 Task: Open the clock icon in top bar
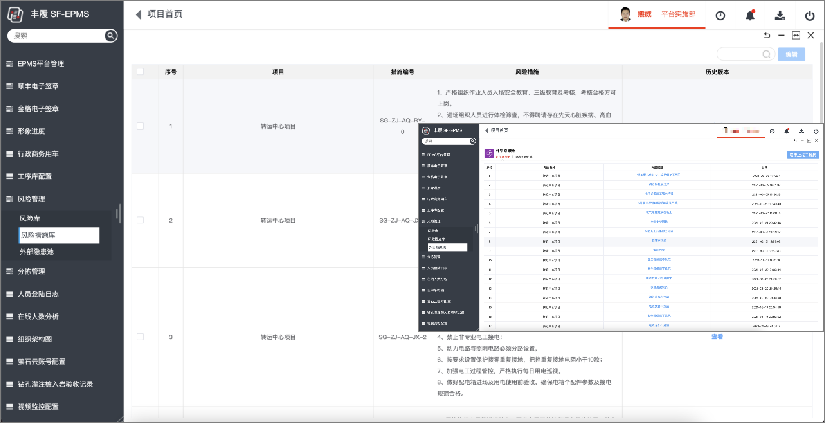point(720,15)
